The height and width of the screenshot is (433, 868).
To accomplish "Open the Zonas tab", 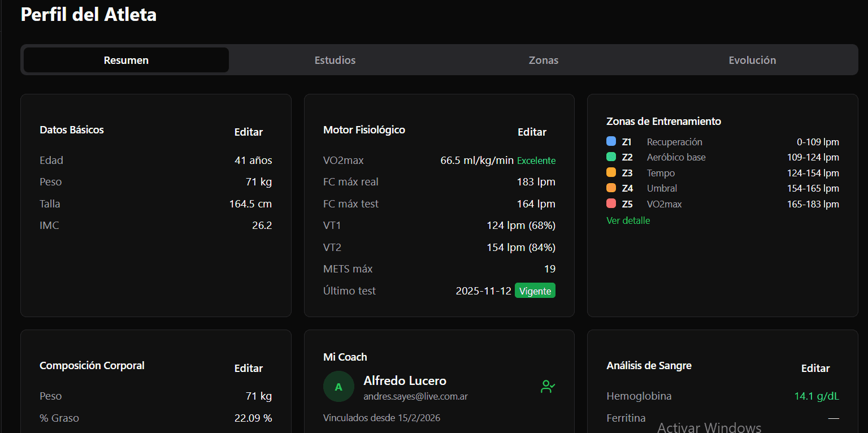I will point(544,60).
